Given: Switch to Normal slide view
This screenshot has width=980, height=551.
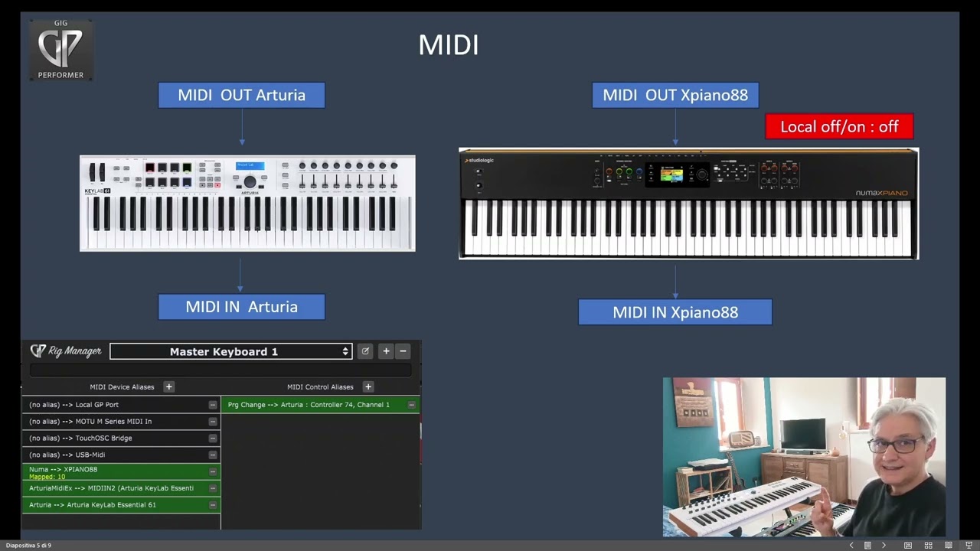Looking at the screenshot, I should coord(908,546).
